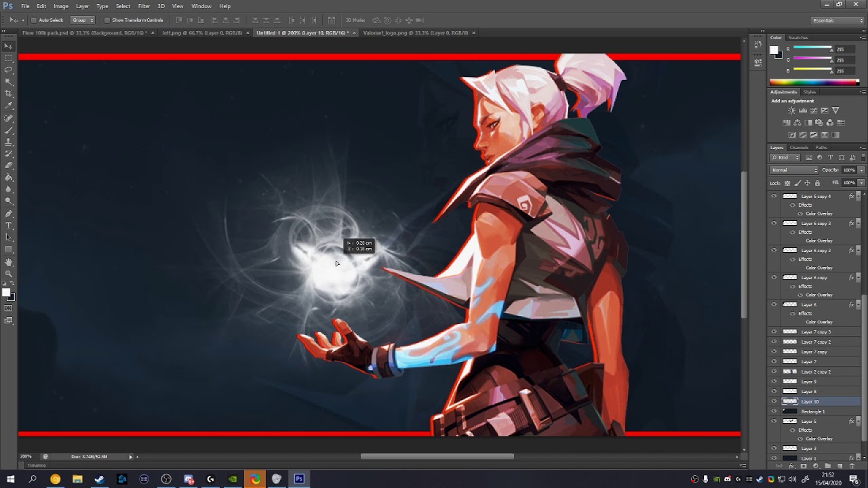Select the Eraser tool
Image resolution: width=868 pixels, height=488 pixels.
[x=9, y=166]
